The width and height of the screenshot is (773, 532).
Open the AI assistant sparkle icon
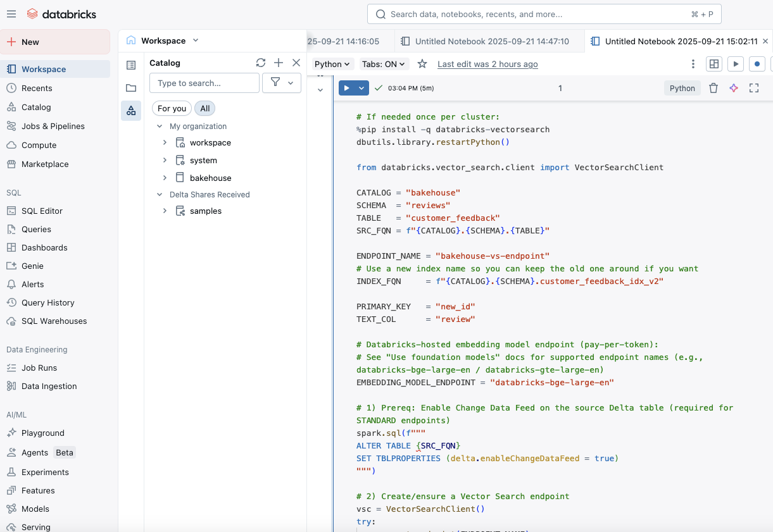pyautogui.click(x=734, y=89)
